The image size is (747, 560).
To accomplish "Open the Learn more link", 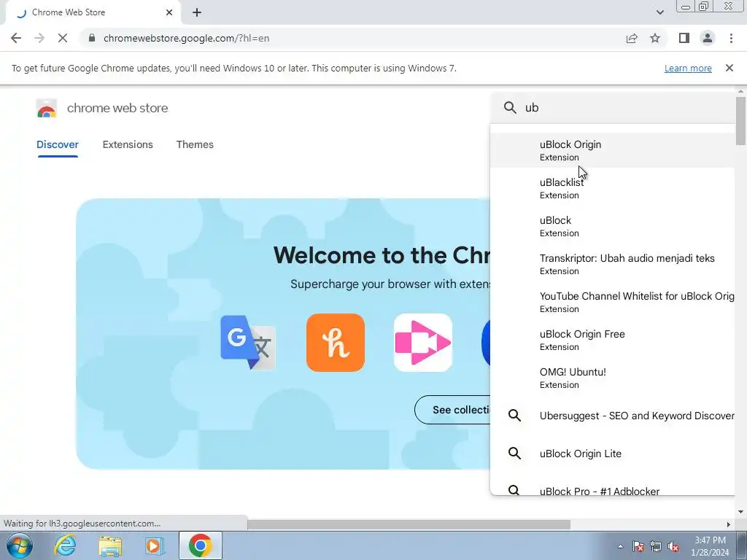I will tap(688, 68).
